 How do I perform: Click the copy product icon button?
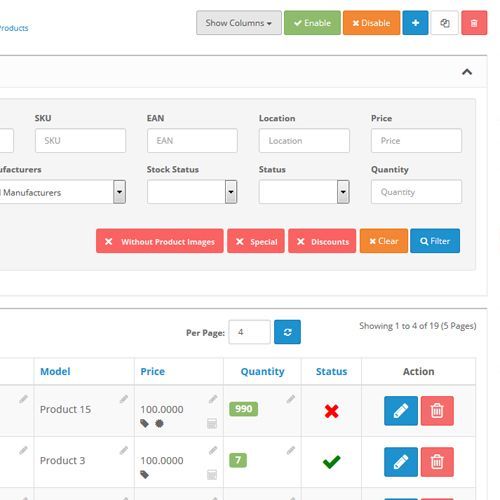pos(445,23)
